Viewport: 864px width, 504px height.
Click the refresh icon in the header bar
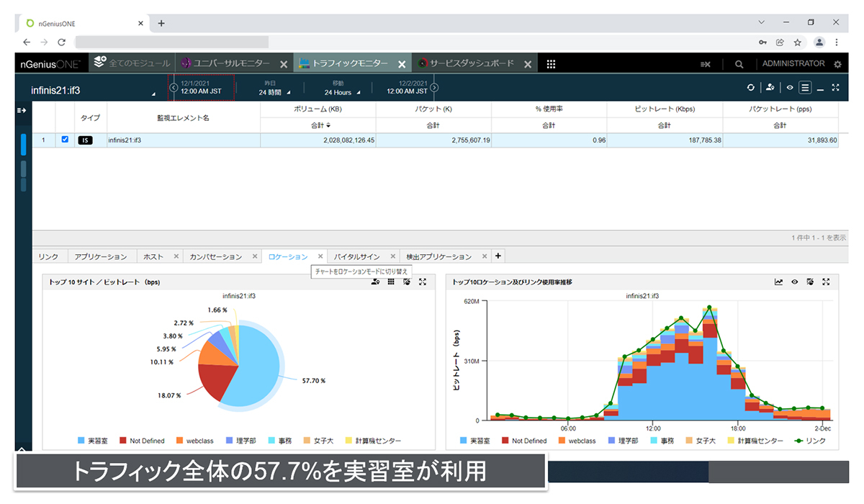751,87
